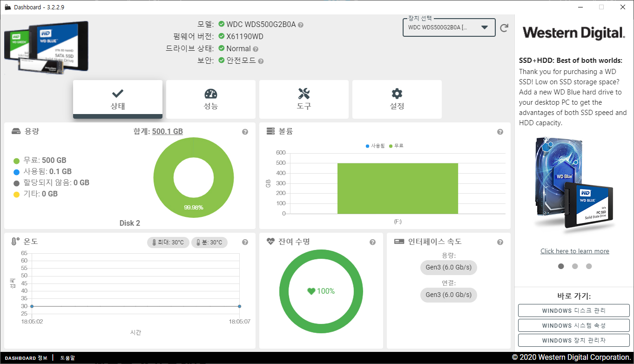Viewport: 634px width, 364px height.
Task: Open help icon next to model name
Action: (x=301, y=25)
